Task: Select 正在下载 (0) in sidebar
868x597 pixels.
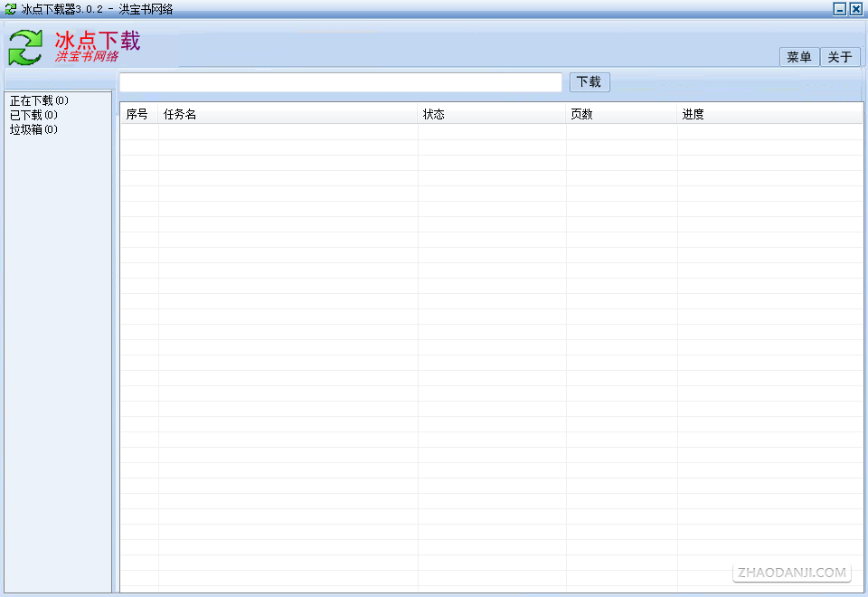Action: (39, 100)
